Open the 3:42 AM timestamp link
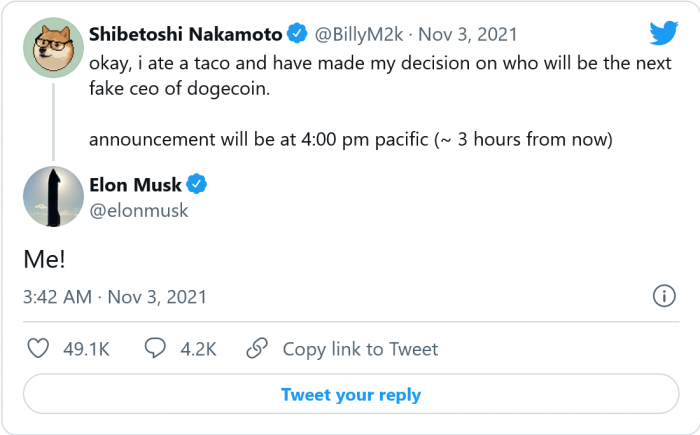Screen dimensions: 700x435 [x=57, y=297]
